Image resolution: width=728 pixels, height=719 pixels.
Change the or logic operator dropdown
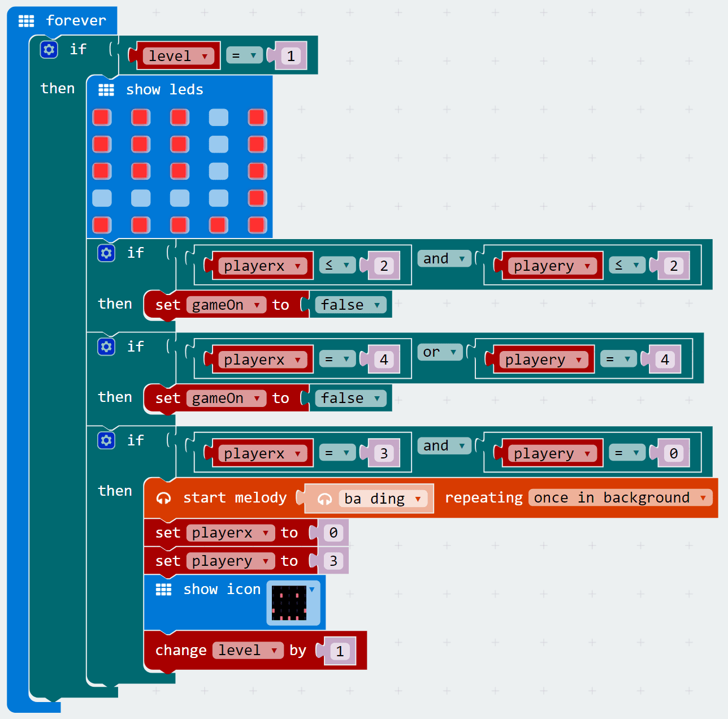(453, 353)
